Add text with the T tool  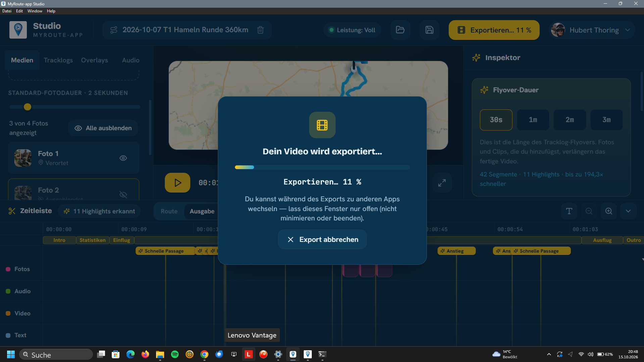[x=569, y=211]
